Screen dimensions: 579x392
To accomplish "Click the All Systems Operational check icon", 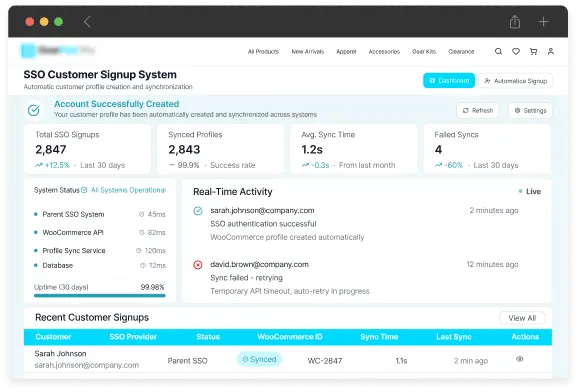I will [x=84, y=190].
